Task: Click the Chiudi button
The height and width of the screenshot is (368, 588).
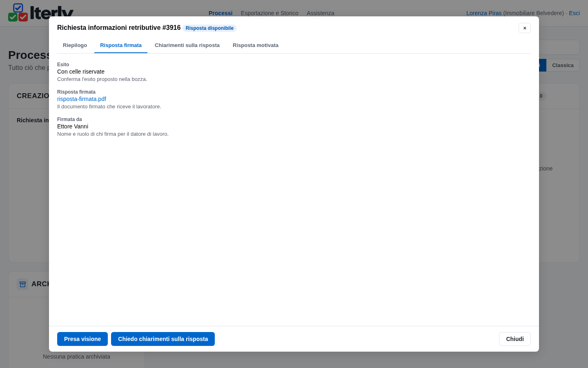Action: click(x=514, y=339)
